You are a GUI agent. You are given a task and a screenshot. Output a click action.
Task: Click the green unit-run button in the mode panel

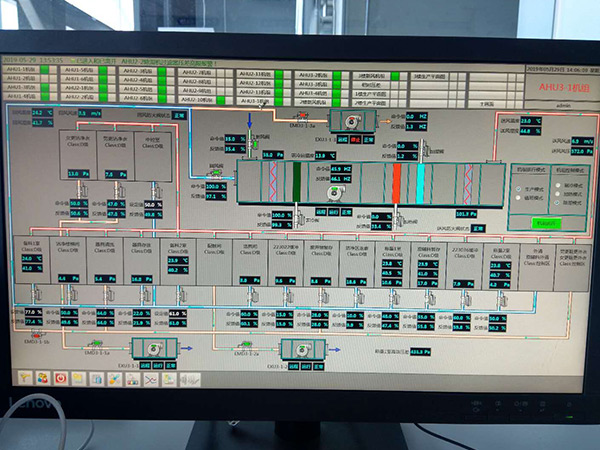[546, 223]
